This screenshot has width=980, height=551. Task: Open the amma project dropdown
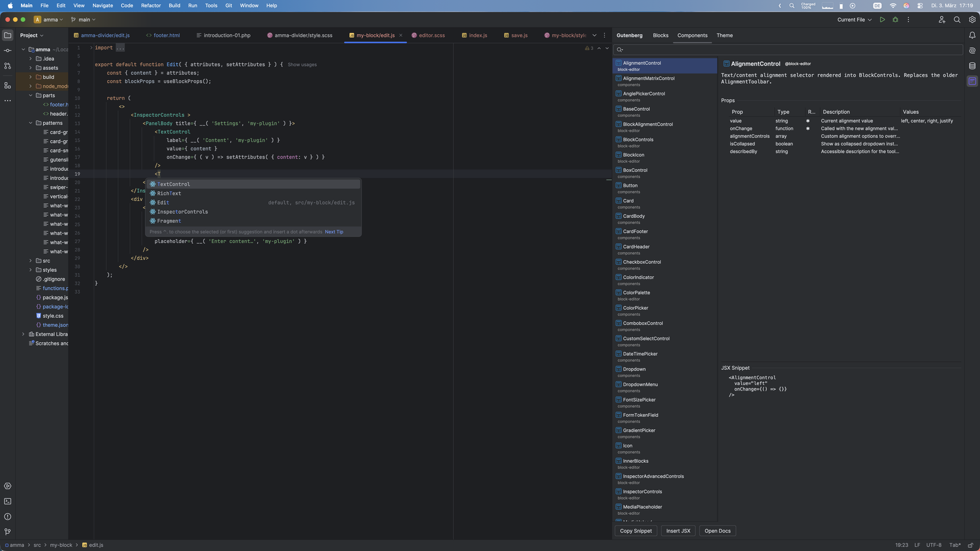(48, 20)
